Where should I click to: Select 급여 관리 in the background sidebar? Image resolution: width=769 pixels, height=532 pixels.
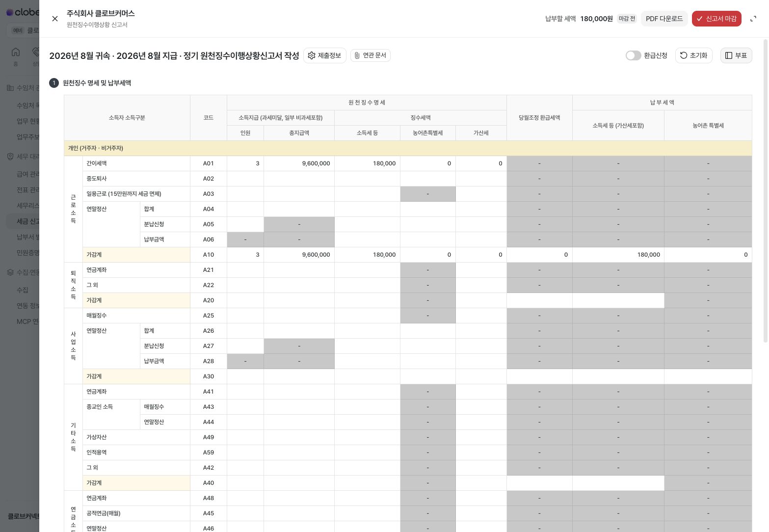pos(27,174)
